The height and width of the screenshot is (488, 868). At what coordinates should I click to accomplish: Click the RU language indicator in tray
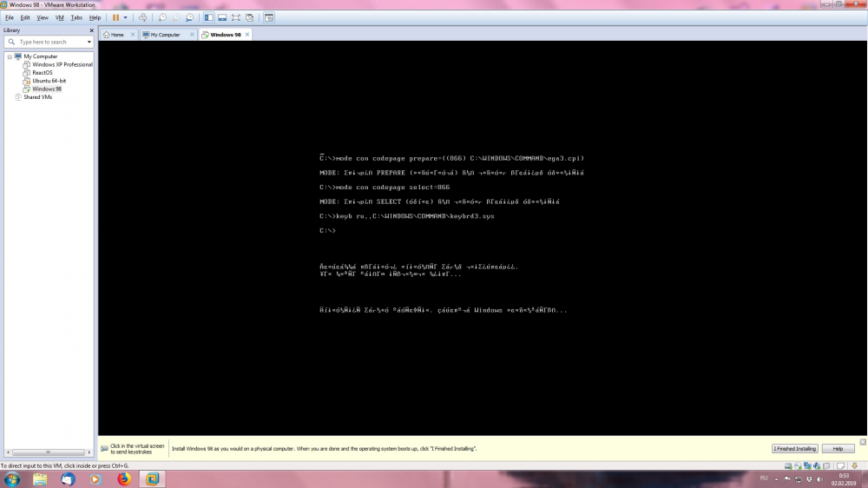point(764,478)
